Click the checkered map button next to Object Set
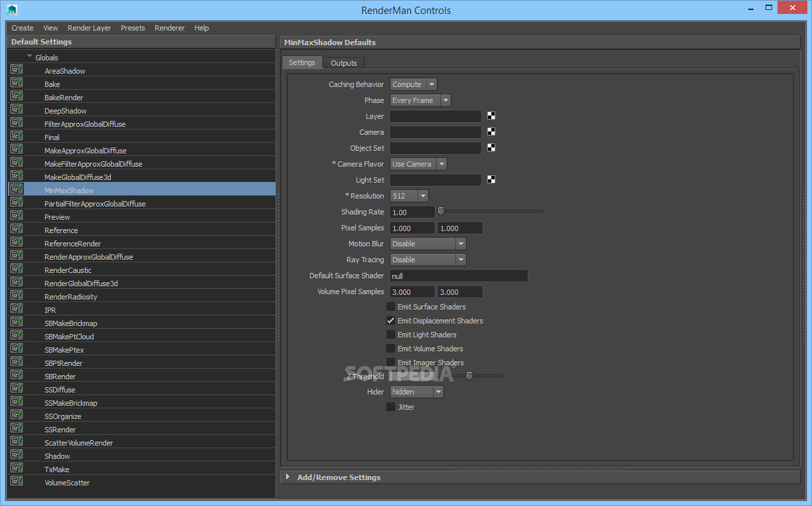Screen dimensions: 812x506 click(x=491, y=147)
